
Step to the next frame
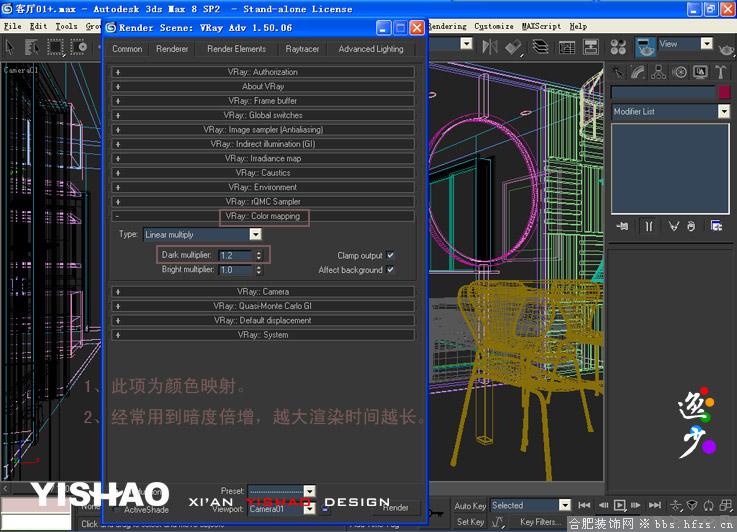click(636, 505)
